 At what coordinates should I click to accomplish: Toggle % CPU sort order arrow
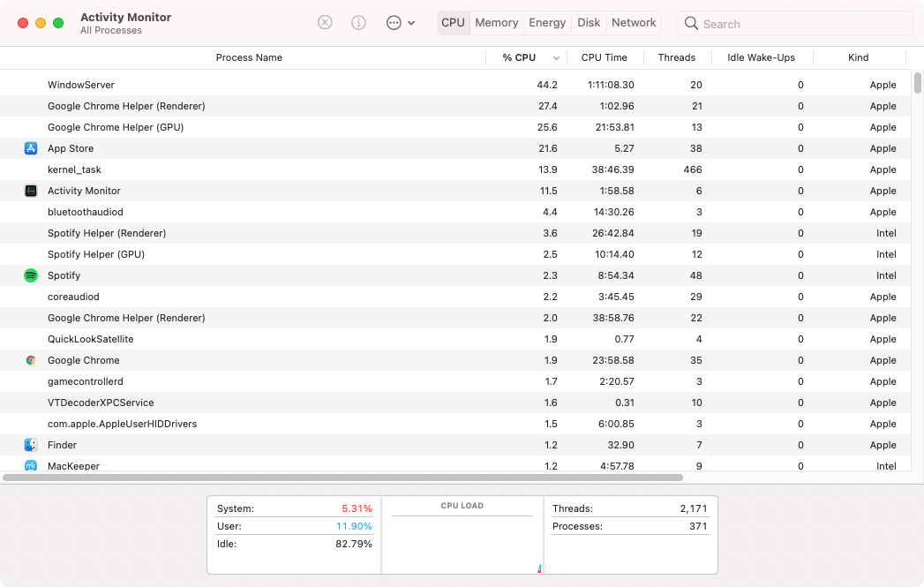(x=556, y=57)
